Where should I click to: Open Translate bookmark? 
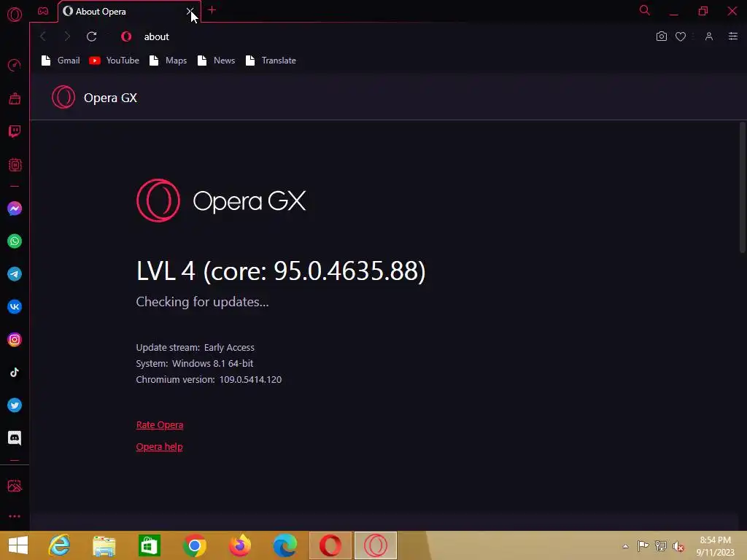click(271, 61)
